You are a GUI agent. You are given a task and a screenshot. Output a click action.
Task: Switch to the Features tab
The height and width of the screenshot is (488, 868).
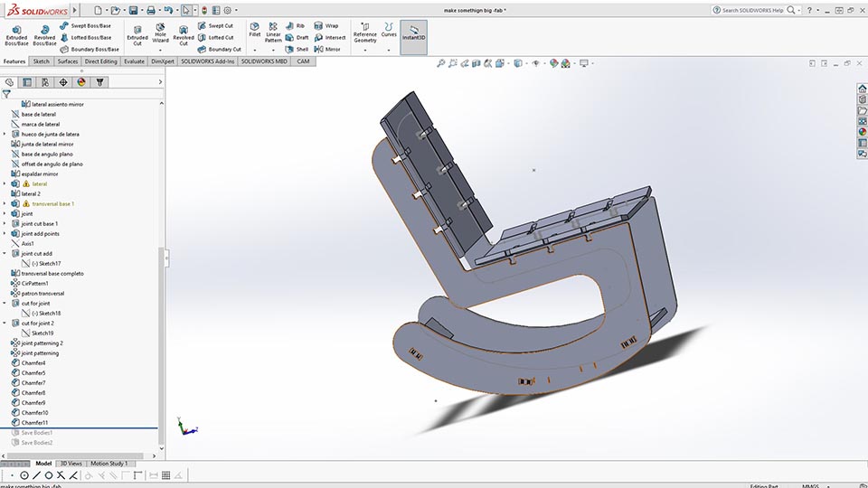click(x=14, y=61)
